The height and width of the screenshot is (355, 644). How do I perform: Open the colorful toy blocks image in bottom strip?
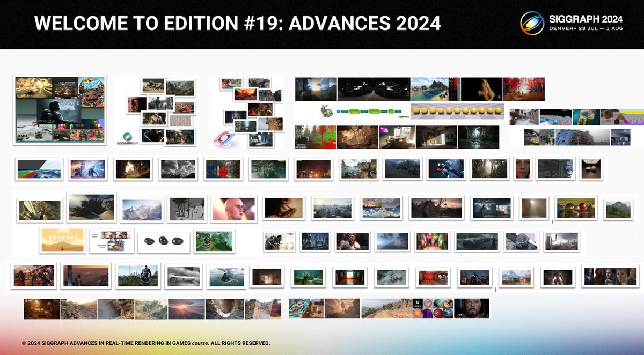click(306, 309)
